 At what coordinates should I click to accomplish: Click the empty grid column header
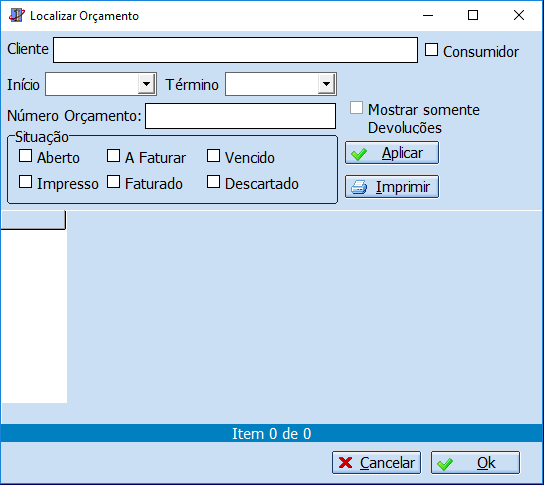click(x=33, y=220)
